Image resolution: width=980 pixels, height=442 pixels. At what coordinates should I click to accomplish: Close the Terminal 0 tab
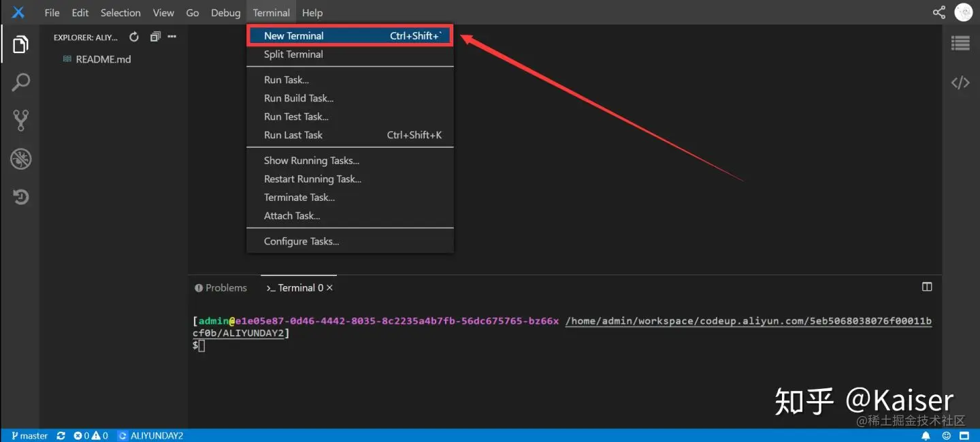tap(329, 288)
